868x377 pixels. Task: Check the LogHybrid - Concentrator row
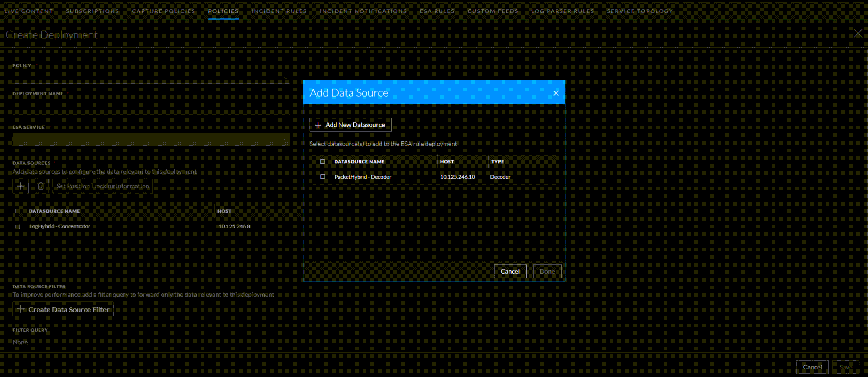[x=18, y=227]
